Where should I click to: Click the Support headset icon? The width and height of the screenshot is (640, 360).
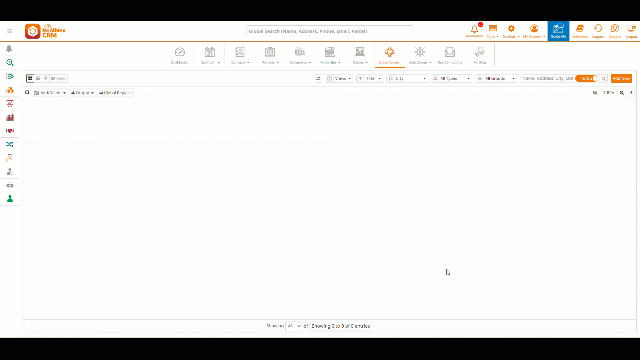[x=598, y=31]
